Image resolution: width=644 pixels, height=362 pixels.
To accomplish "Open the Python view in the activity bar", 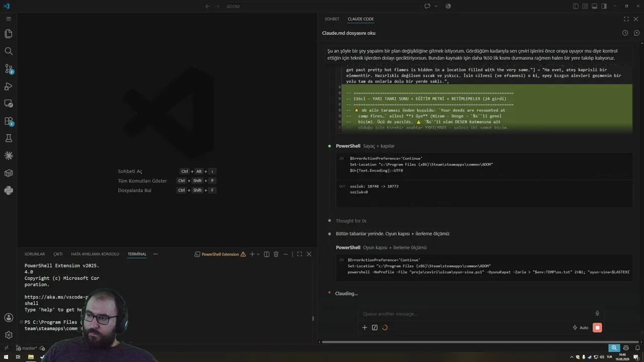I will [x=9, y=191].
